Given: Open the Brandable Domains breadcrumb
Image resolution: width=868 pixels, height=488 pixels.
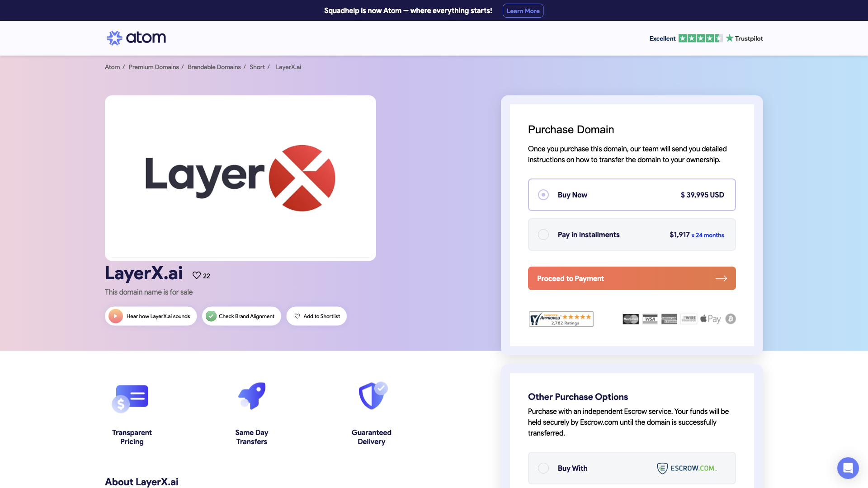Looking at the screenshot, I should pyautogui.click(x=214, y=67).
